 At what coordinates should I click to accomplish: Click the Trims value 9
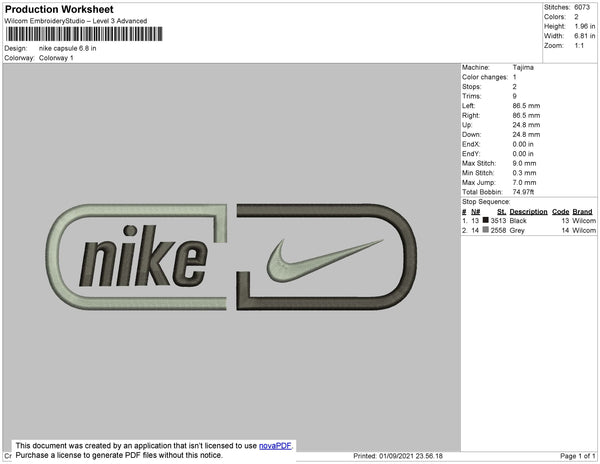tap(515, 96)
